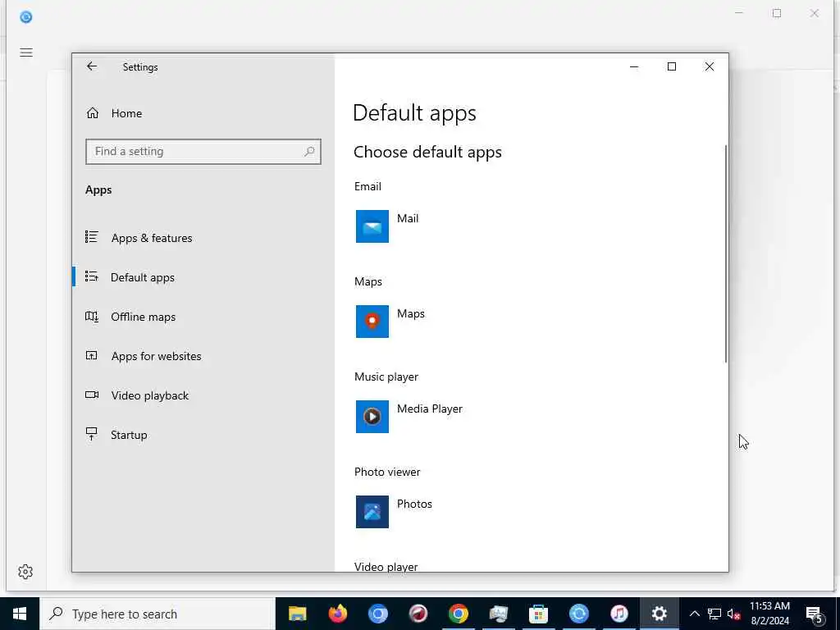Click the Photos icon under Photo viewer
This screenshot has width=840, height=630.
pyautogui.click(x=372, y=512)
